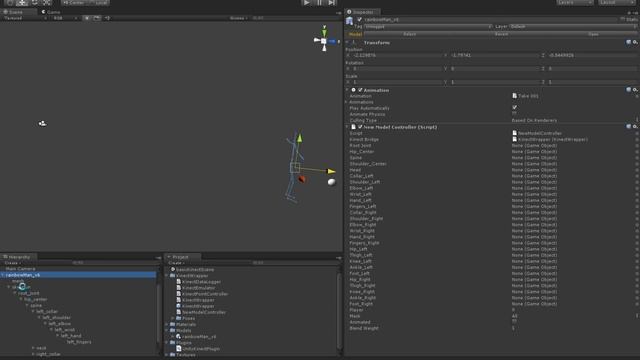Open the Transform gear settings menu
The height and width of the screenshot is (360, 640).
coord(635,42)
